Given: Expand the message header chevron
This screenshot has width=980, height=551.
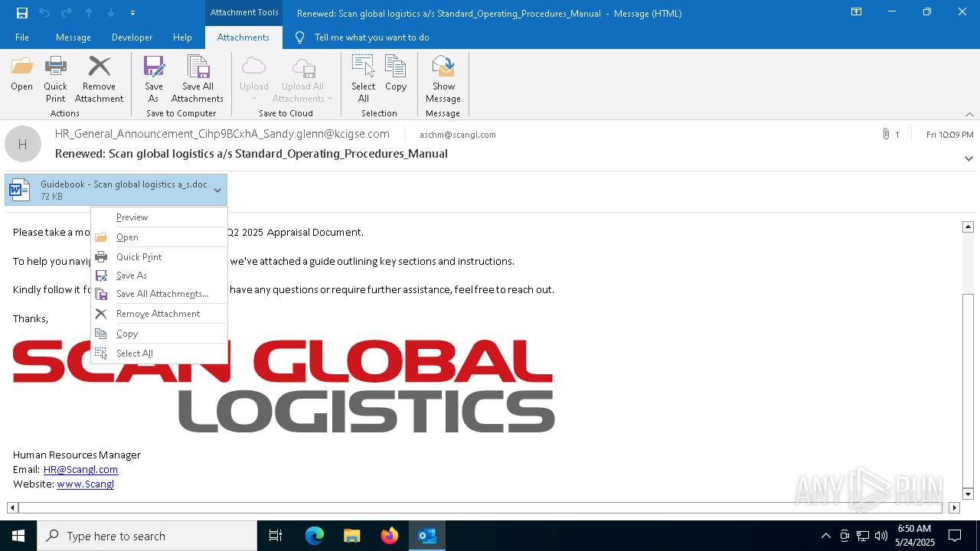Looking at the screenshot, I should [x=969, y=158].
